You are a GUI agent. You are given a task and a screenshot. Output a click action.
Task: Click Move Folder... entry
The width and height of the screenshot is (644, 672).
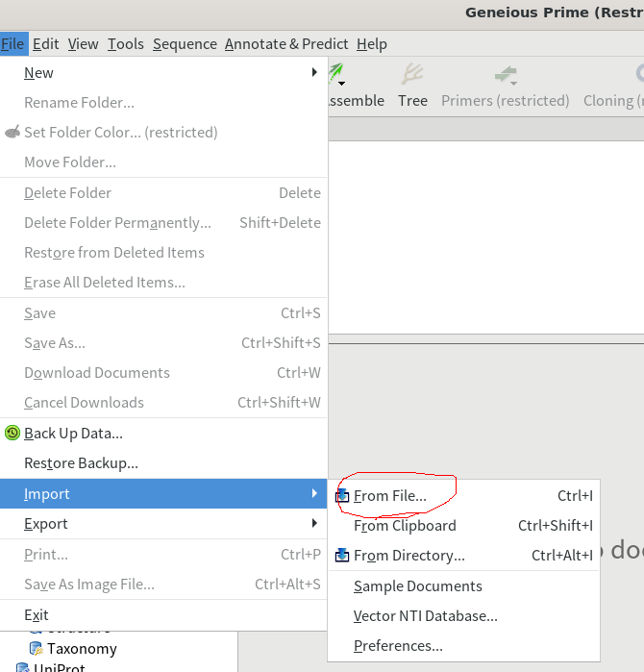click(163, 162)
